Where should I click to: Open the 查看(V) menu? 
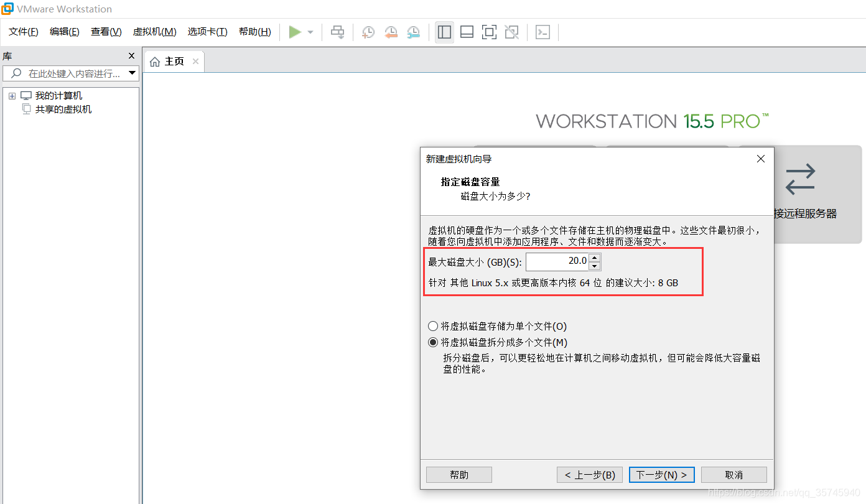coord(106,32)
